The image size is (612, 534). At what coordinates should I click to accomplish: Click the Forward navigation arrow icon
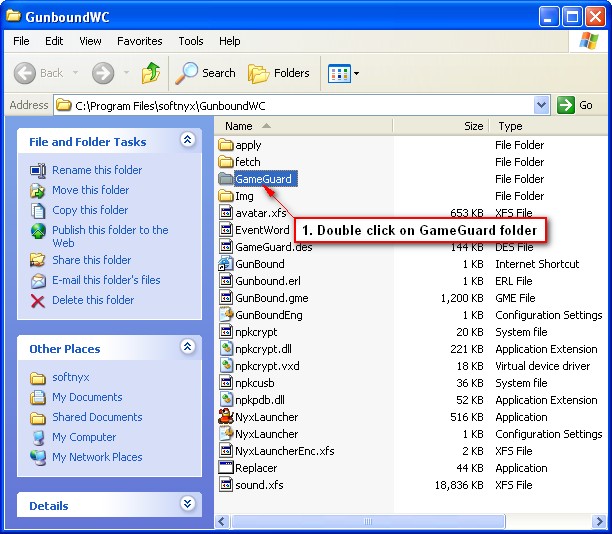(x=103, y=73)
